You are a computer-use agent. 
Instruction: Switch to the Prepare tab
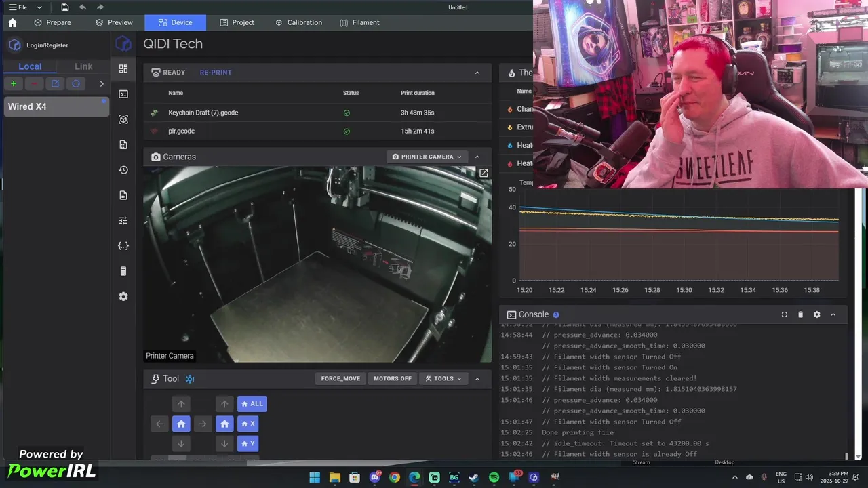click(x=53, y=22)
